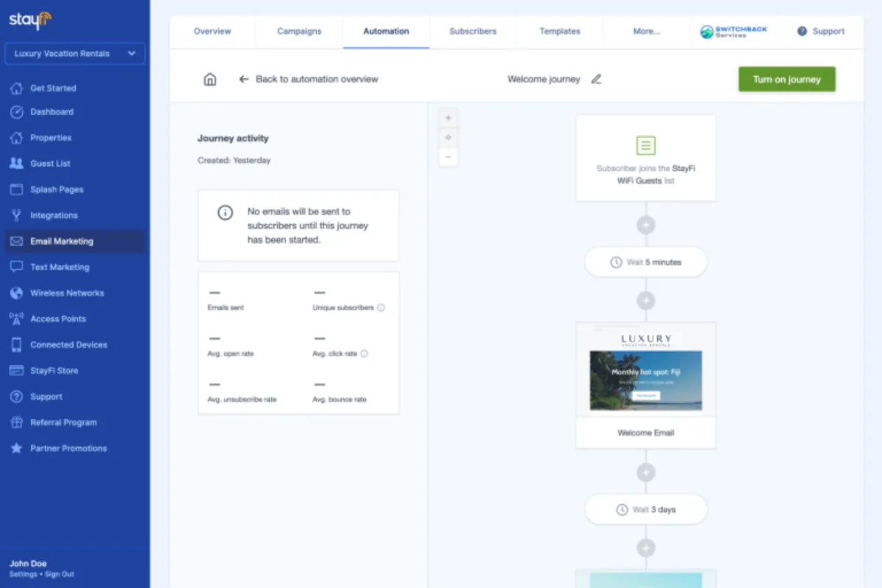Open the subscriber joins list trigger card

645,158
